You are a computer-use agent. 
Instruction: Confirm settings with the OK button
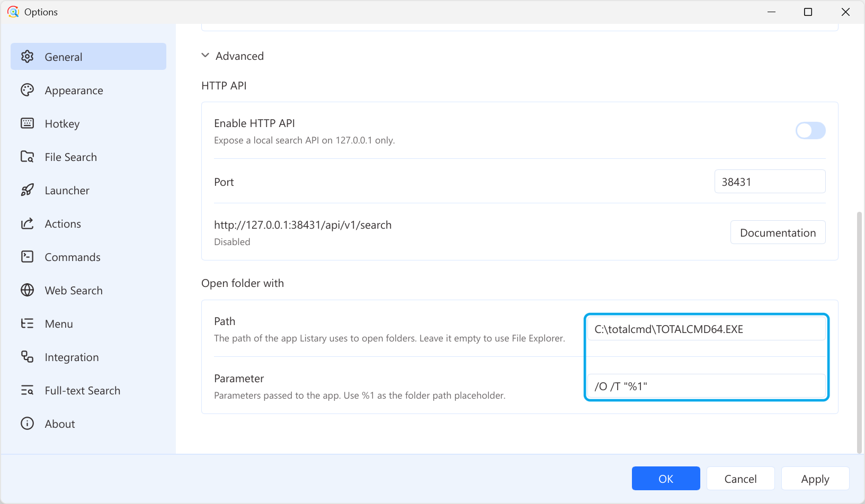[x=666, y=479]
